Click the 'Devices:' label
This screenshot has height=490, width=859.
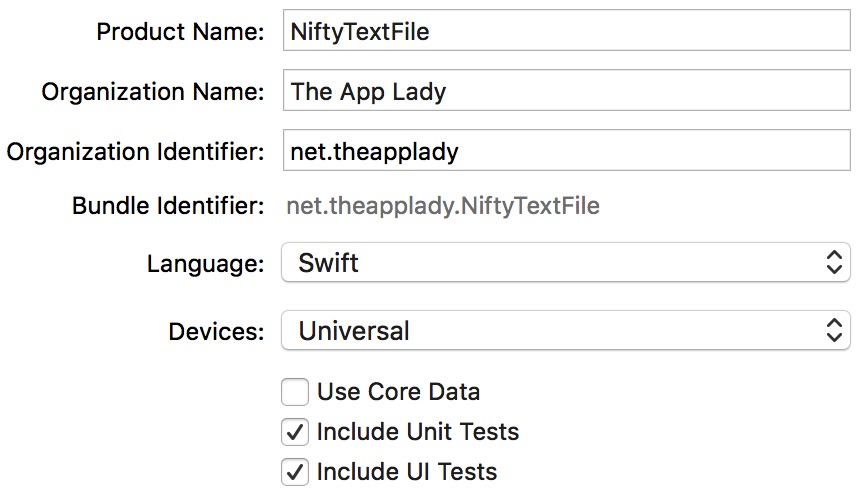tap(216, 332)
